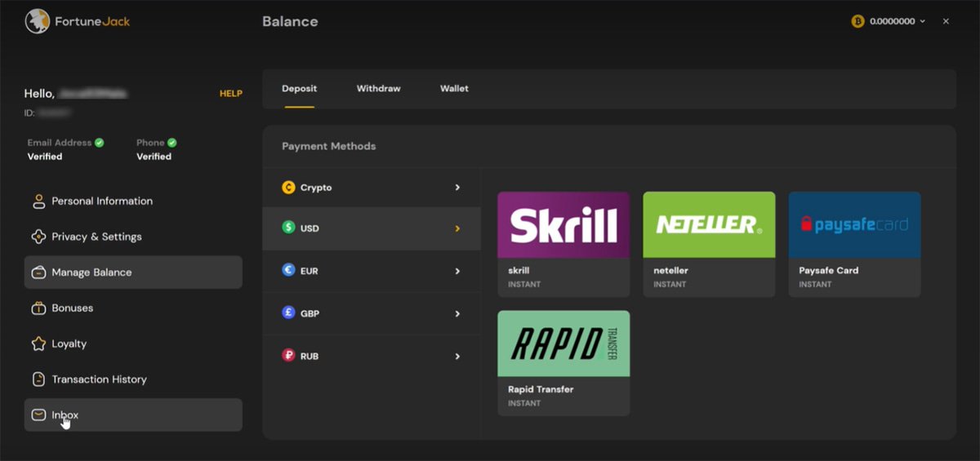Viewport: 980px width, 461px height.
Task: Click the Bitcoin coin icon in header
Action: (x=857, y=21)
